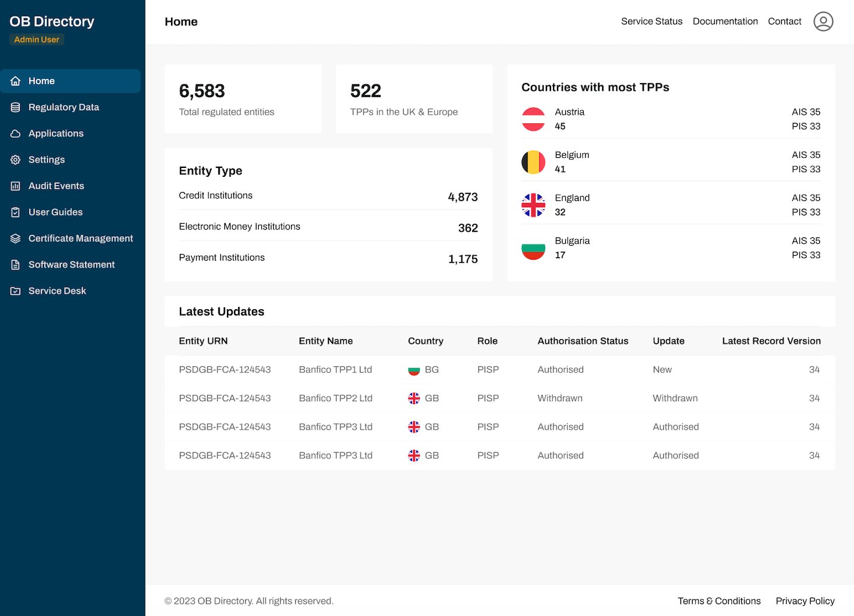Open the Service Status link

pos(651,21)
